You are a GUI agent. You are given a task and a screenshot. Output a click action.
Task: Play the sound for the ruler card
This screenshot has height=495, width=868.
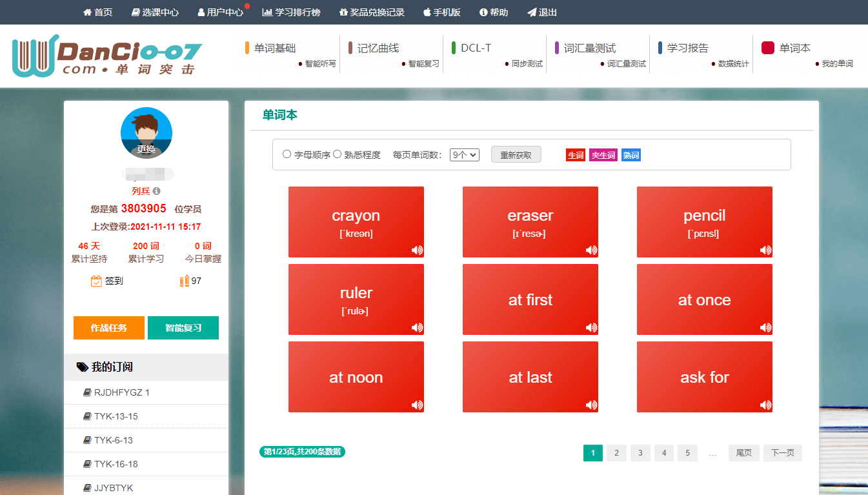click(x=417, y=328)
